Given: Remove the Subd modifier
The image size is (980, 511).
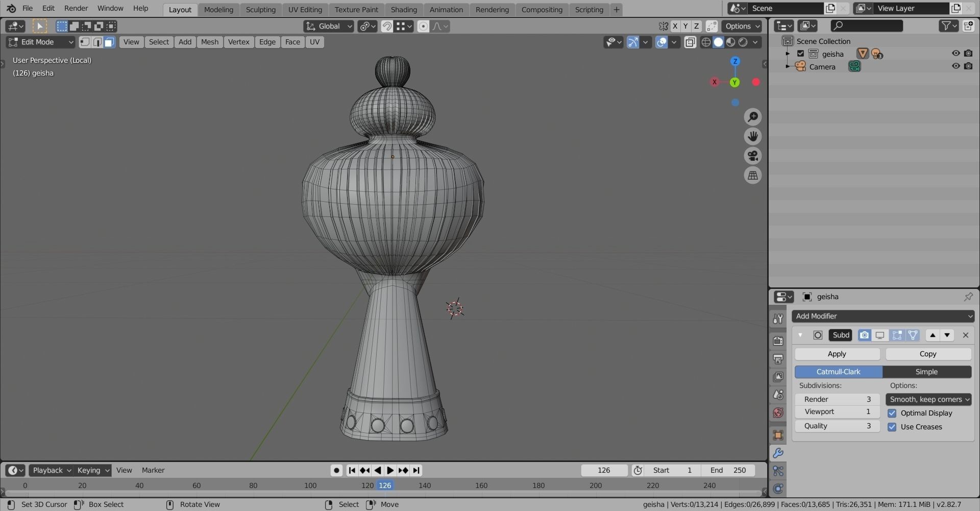Looking at the screenshot, I should pos(965,335).
